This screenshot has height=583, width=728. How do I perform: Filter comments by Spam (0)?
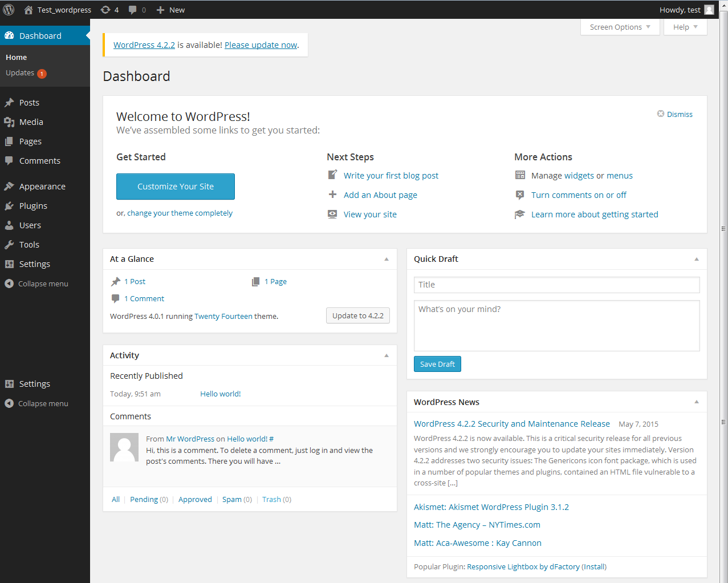coord(237,499)
